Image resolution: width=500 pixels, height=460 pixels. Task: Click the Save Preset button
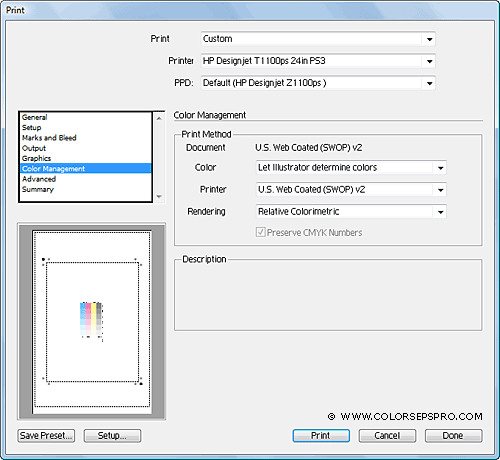click(46, 436)
